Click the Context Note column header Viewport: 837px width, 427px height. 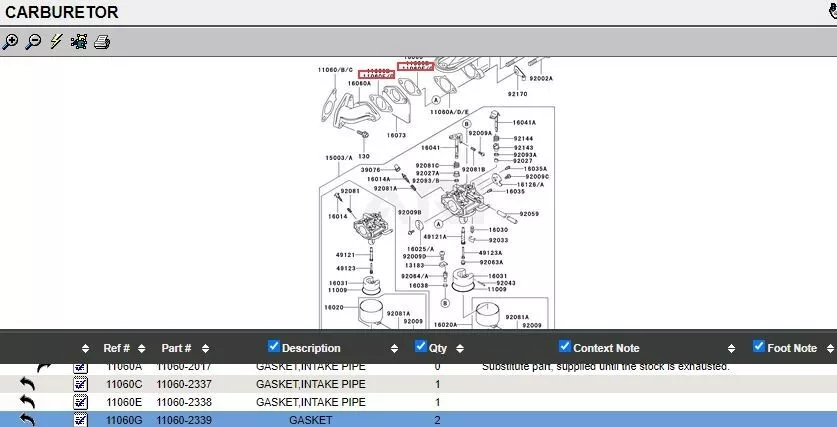pyautogui.click(x=606, y=348)
